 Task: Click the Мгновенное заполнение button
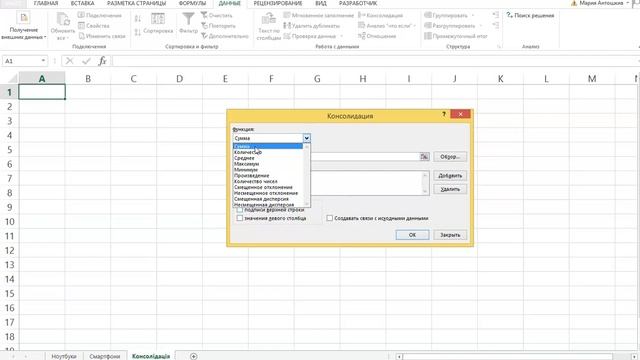pyautogui.click(x=319, y=15)
